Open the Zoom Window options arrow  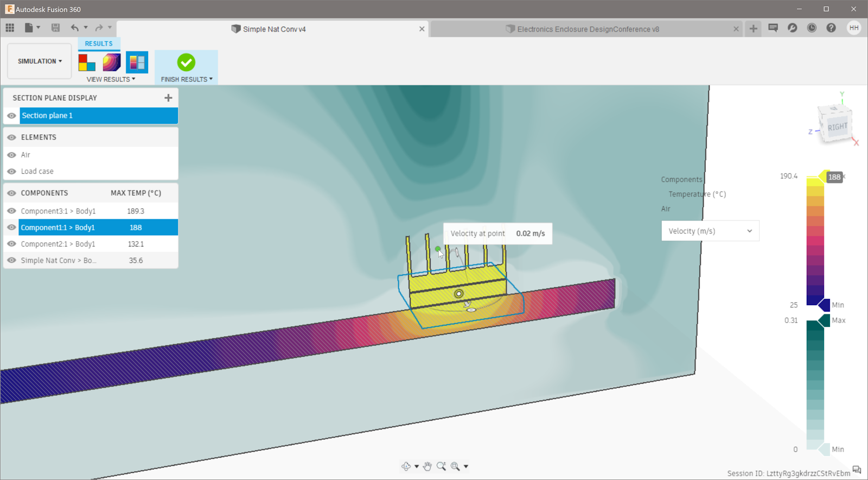pos(466,466)
